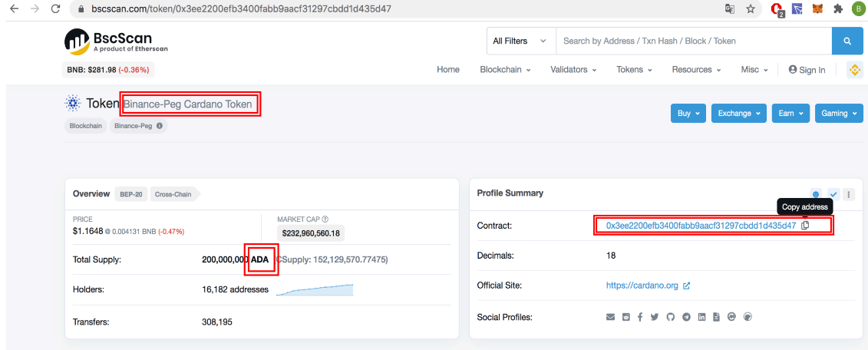
Task: Open the whitepaper document icon
Action: click(716, 317)
